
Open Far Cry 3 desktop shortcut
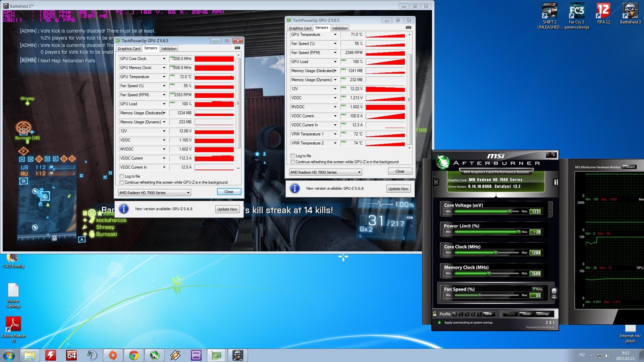point(577,16)
